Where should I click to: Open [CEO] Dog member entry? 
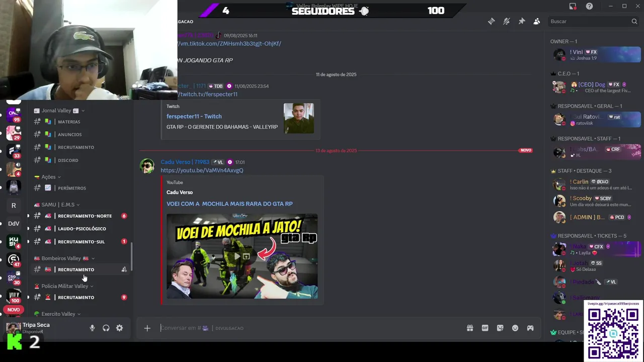click(596, 87)
